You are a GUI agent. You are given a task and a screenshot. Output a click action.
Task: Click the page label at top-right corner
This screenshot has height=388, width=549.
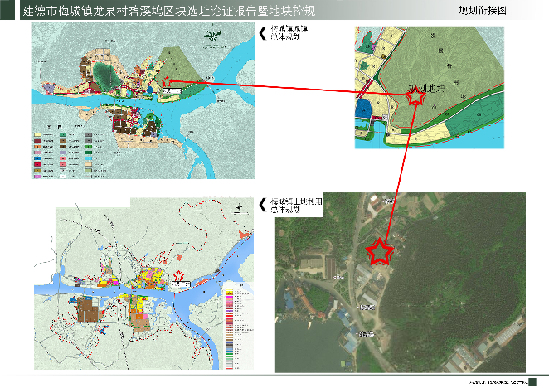click(482, 11)
